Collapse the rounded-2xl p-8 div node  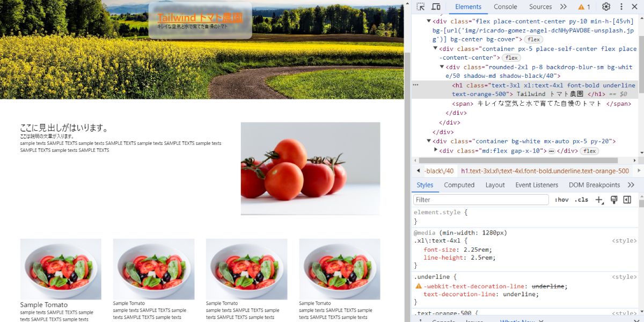pos(442,67)
